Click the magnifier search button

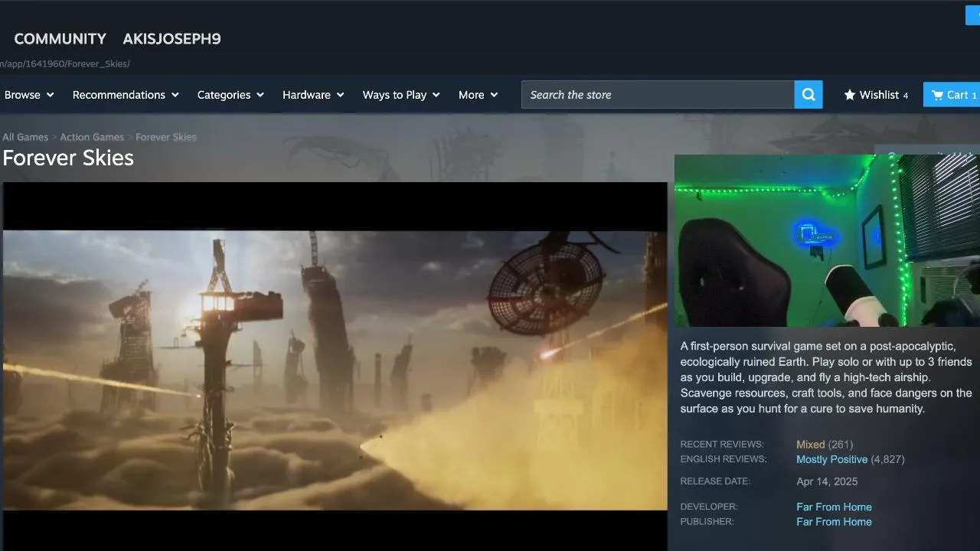point(808,95)
